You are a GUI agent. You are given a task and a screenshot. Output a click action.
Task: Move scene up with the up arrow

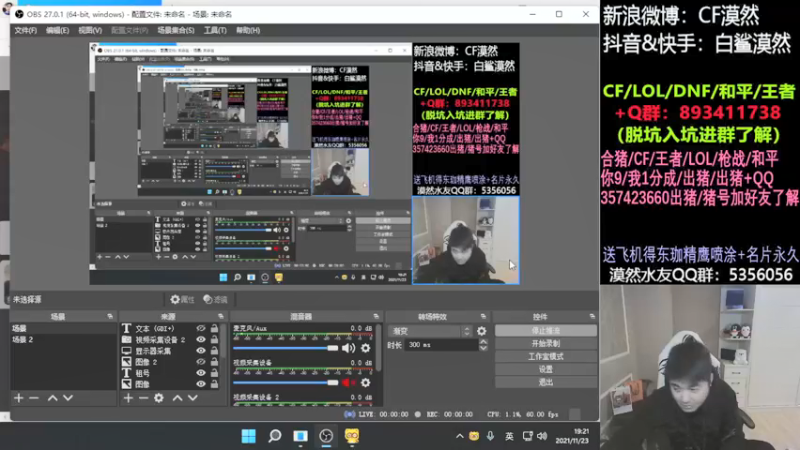[53, 398]
